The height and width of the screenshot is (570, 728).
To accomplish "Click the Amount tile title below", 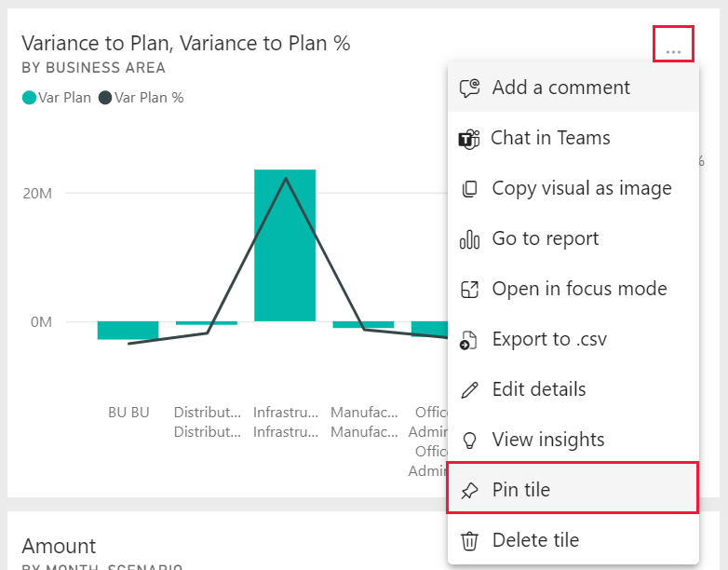I will pos(59,547).
